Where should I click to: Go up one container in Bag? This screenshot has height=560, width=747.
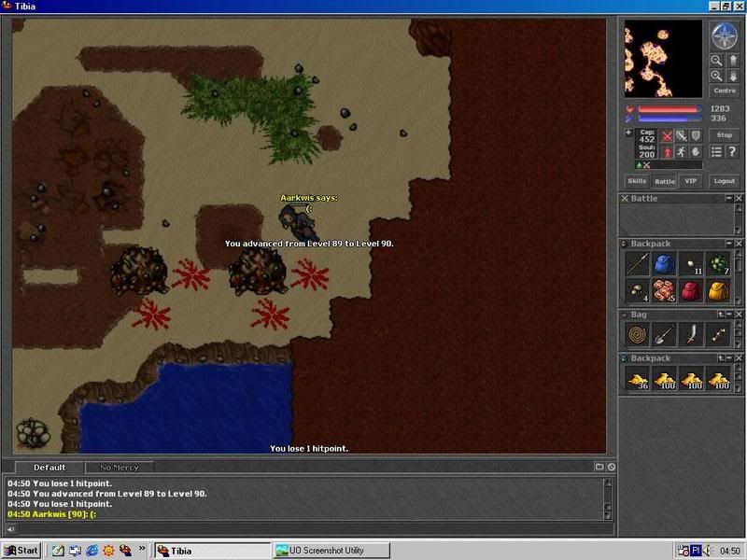[x=721, y=315]
